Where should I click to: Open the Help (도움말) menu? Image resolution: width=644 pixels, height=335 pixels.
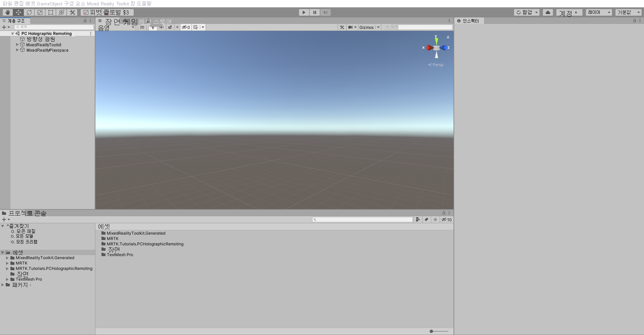coord(144,3)
